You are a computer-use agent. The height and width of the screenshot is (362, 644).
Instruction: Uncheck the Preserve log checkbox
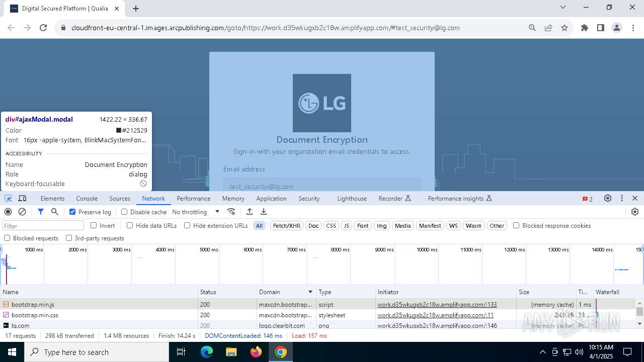72,212
